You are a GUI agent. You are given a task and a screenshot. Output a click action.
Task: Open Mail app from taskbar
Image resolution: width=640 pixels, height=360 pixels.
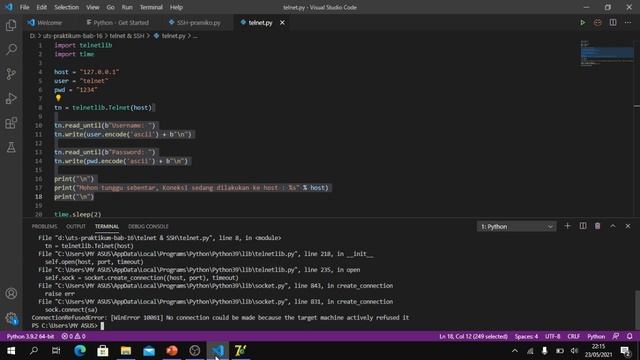pyautogui.click(x=149, y=351)
